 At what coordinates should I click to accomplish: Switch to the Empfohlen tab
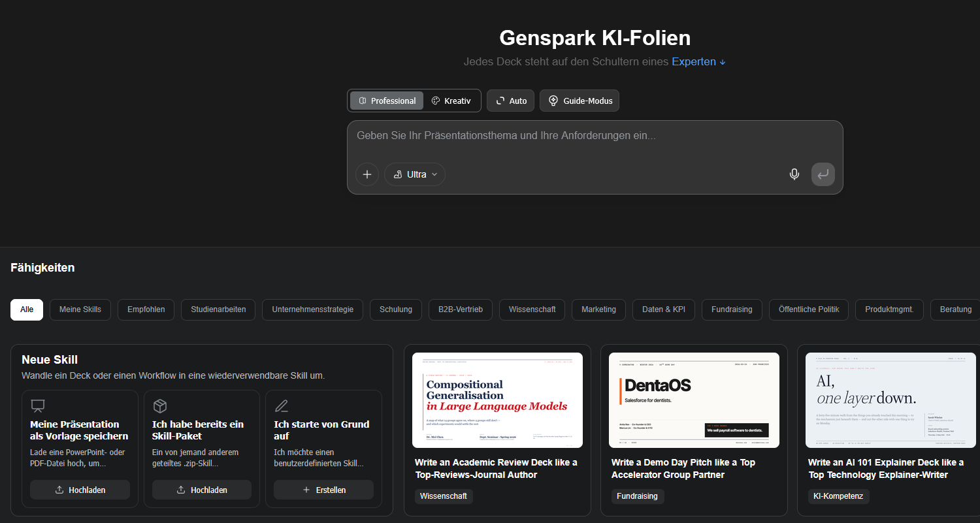pyautogui.click(x=146, y=309)
